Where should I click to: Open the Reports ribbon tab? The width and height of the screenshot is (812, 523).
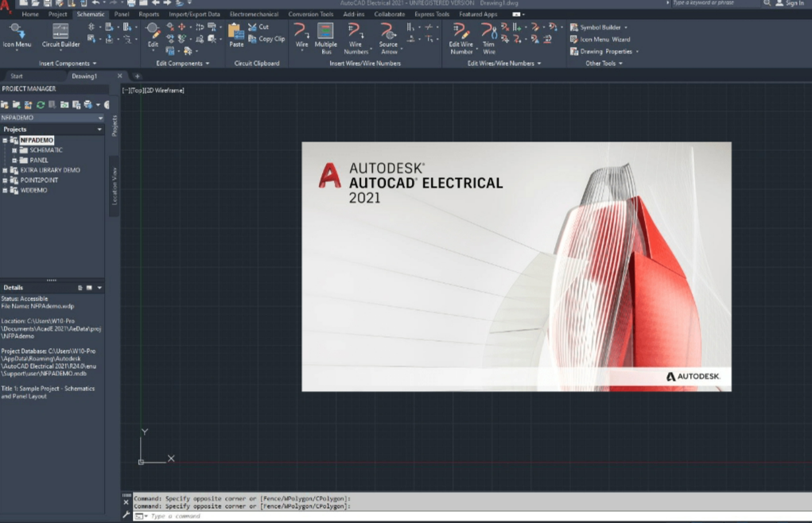coord(149,14)
